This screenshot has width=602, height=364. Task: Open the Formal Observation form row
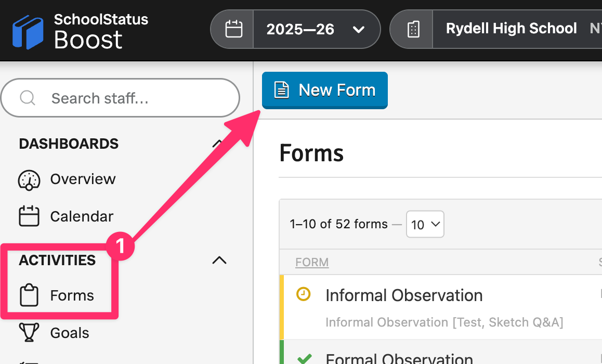click(441, 352)
